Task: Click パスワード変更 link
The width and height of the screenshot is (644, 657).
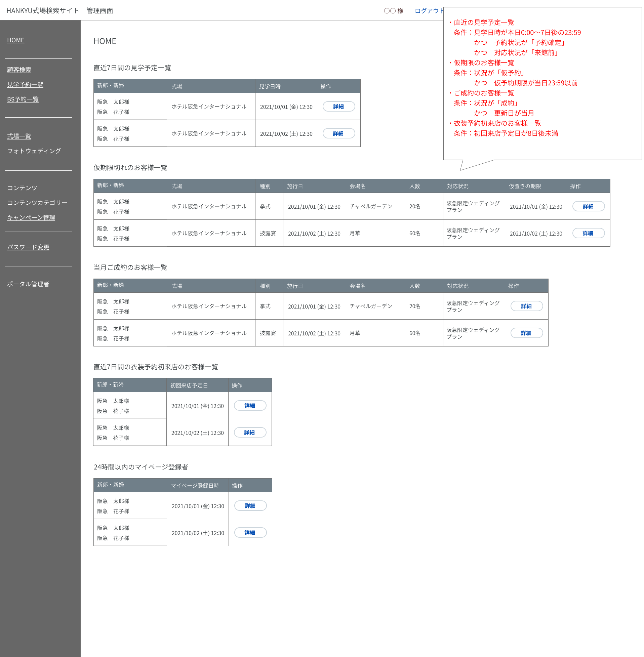Action: tap(28, 247)
